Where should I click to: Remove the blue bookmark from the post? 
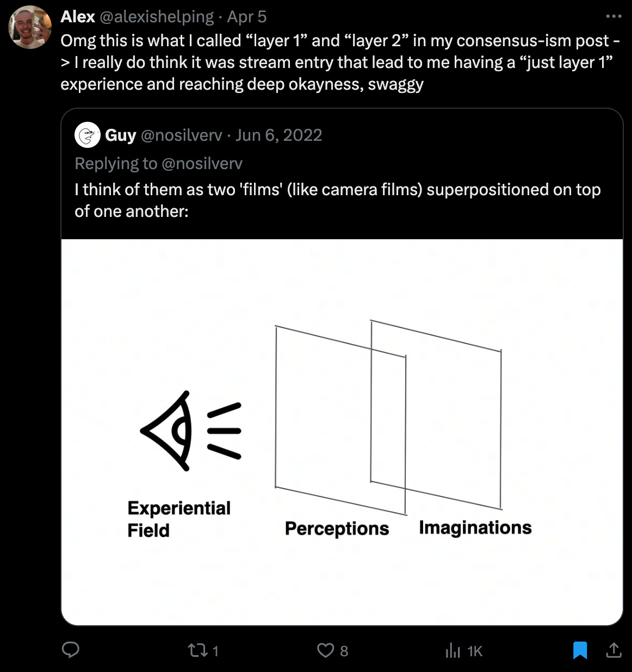coord(580,650)
